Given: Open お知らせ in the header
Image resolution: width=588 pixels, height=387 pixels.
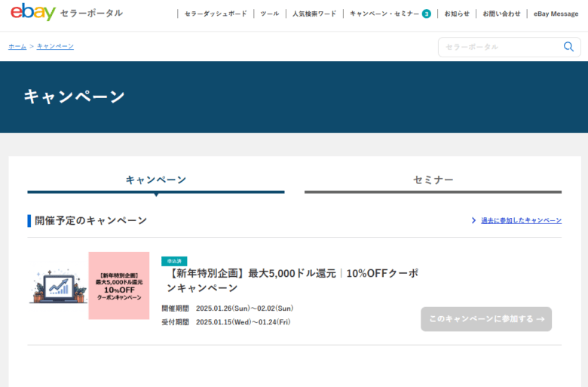Looking at the screenshot, I should pos(457,14).
